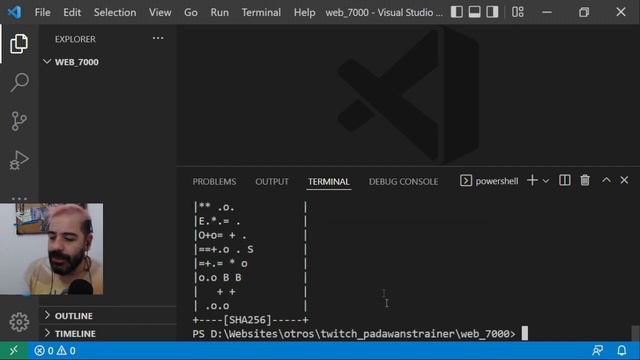
Task: Open the Run and Debug view
Action: point(19,160)
